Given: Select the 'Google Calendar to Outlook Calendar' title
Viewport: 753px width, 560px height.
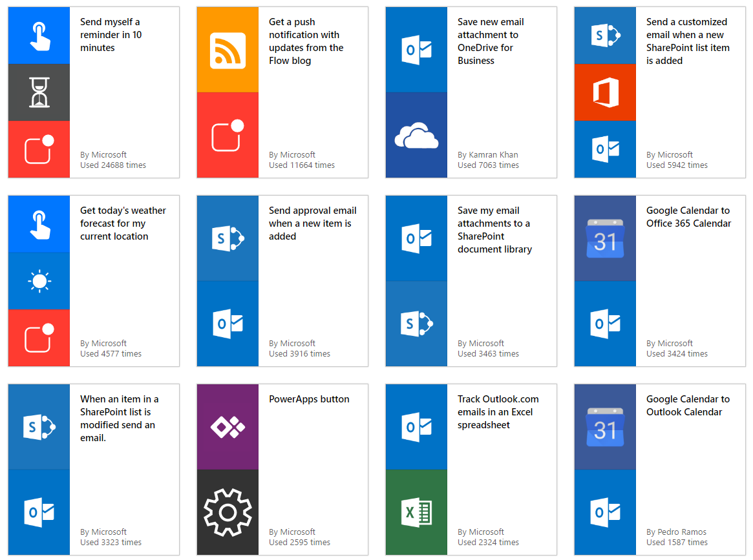Looking at the screenshot, I should tap(688, 406).
